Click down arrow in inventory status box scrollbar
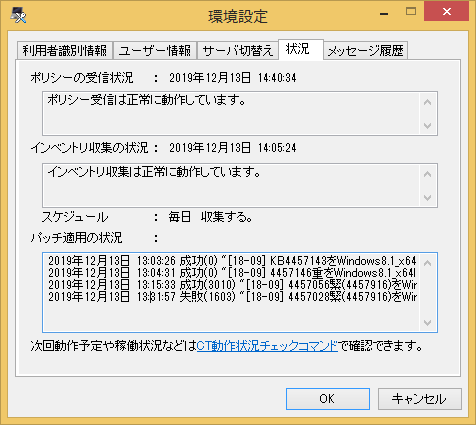476x425 pixels. [x=428, y=198]
